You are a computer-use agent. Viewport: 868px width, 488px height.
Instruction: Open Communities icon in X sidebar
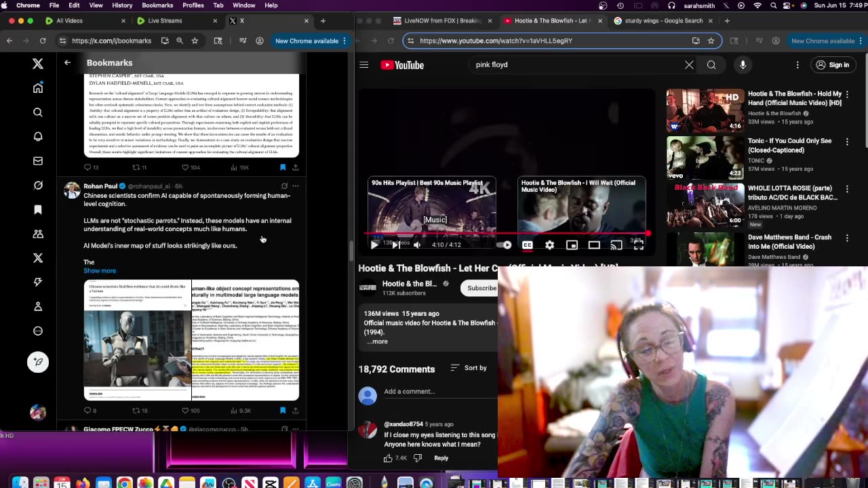coord(38,234)
